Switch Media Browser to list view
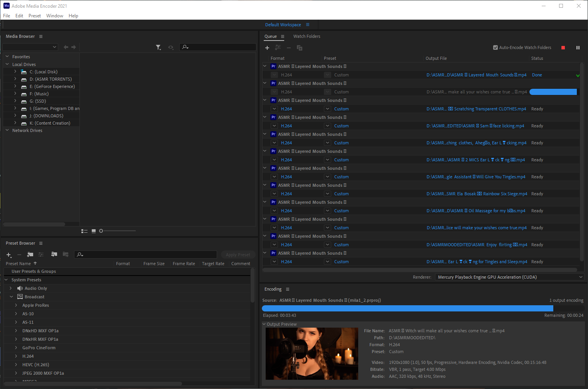 tap(84, 231)
